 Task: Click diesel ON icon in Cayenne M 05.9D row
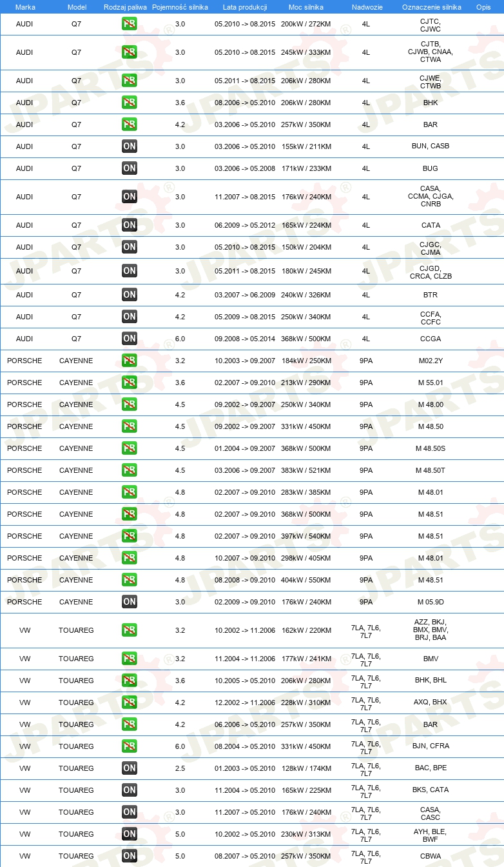[130, 602]
